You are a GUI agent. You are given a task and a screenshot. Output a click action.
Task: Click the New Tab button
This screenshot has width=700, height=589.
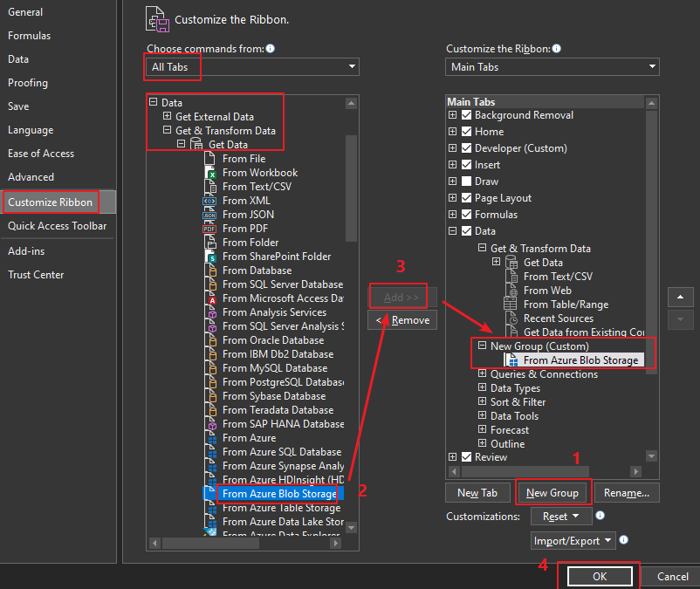pos(477,493)
